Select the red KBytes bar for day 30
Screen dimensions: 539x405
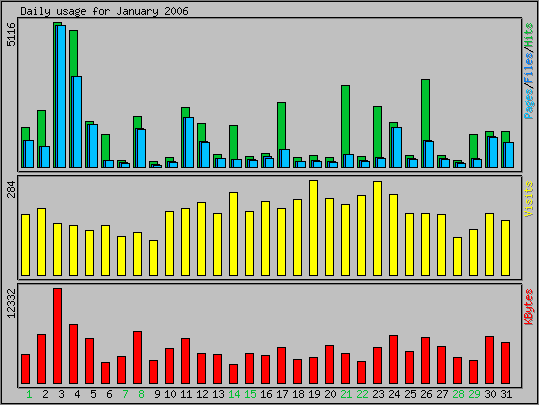click(490, 360)
